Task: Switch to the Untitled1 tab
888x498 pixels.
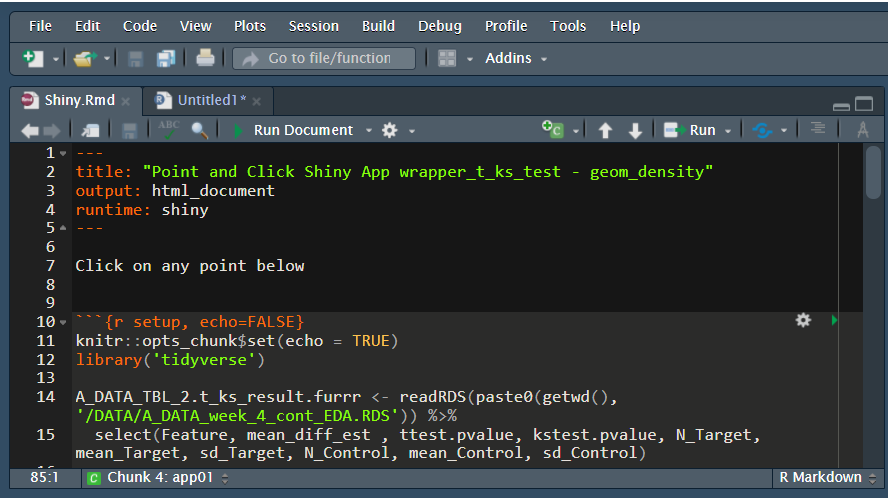Action: (211, 100)
